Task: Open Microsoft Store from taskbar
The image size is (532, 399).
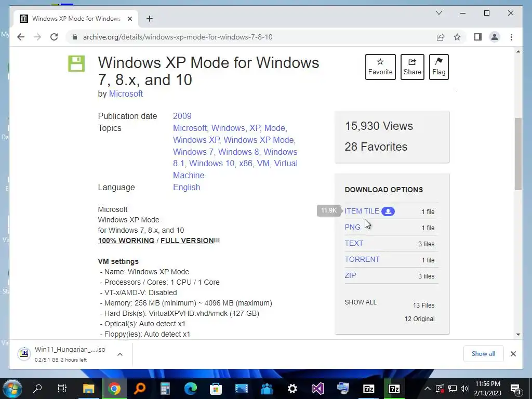Action: tap(216, 389)
